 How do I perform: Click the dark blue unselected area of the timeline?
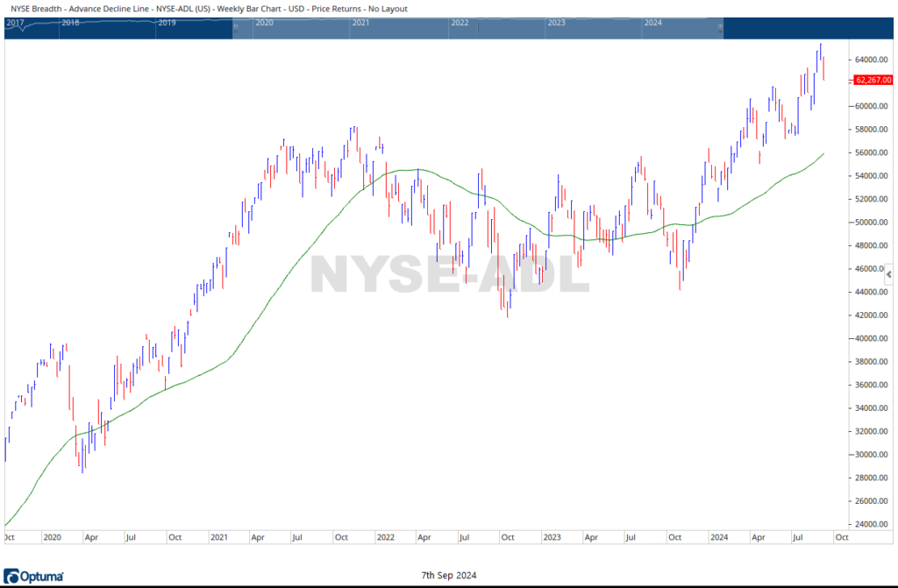pyautogui.click(x=807, y=27)
